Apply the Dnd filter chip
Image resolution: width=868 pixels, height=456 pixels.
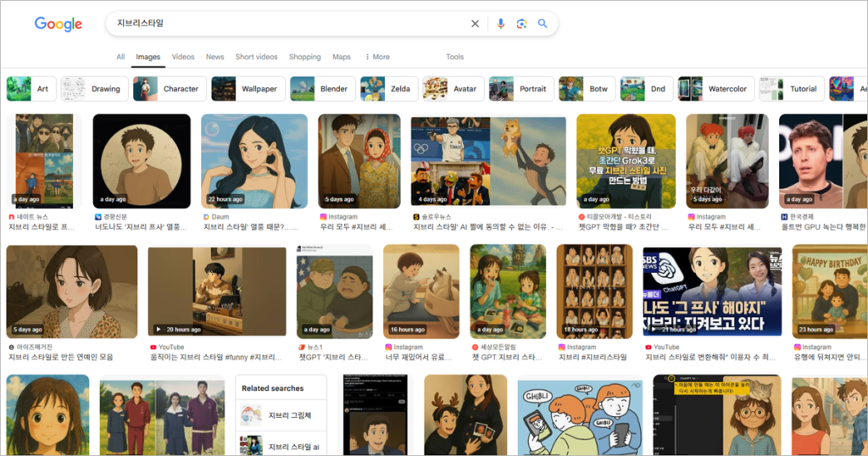(647, 88)
